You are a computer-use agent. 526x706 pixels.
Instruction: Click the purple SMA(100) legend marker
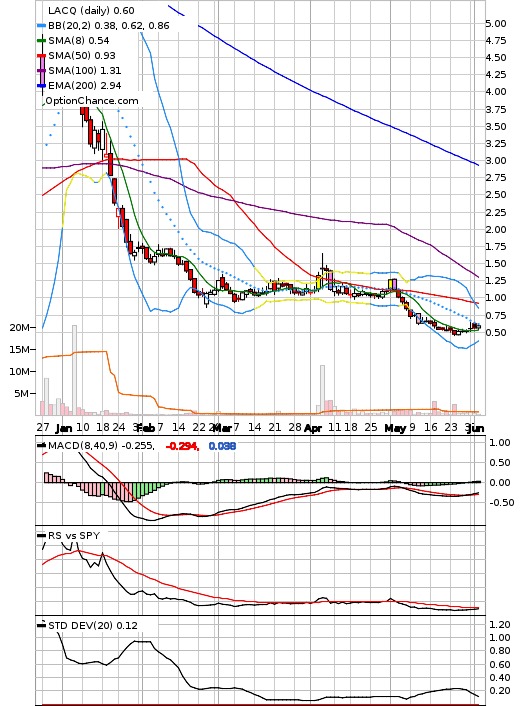41,70
